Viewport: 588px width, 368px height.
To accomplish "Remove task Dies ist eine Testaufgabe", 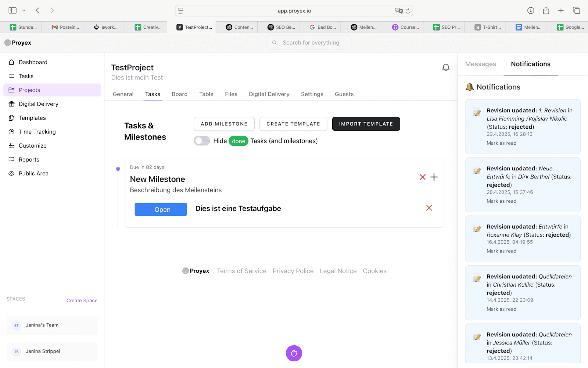I will 429,208.
